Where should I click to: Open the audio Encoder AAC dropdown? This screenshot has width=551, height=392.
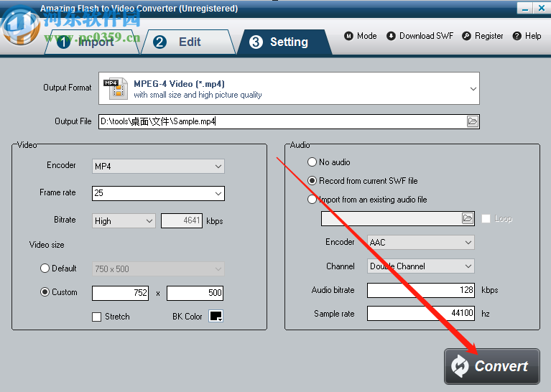pyautogui.click(x=421, y=243)
